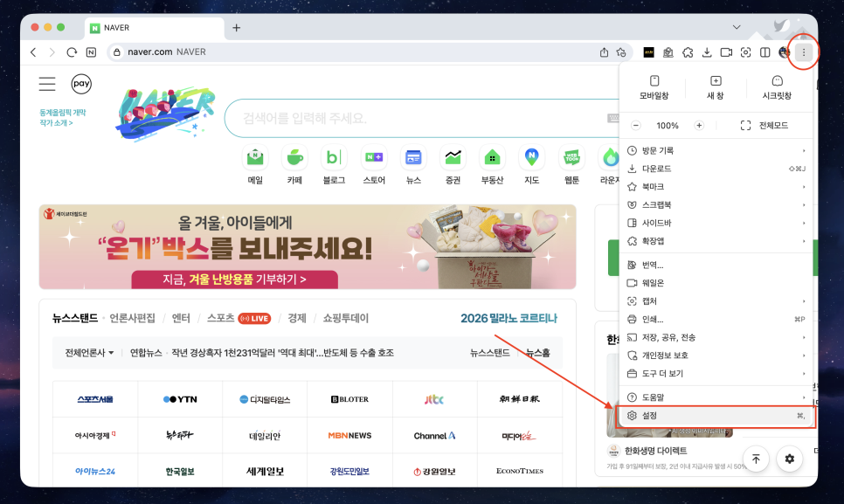
Task: Open the Whale three-dot main menu button
Action: pos(803,52)
